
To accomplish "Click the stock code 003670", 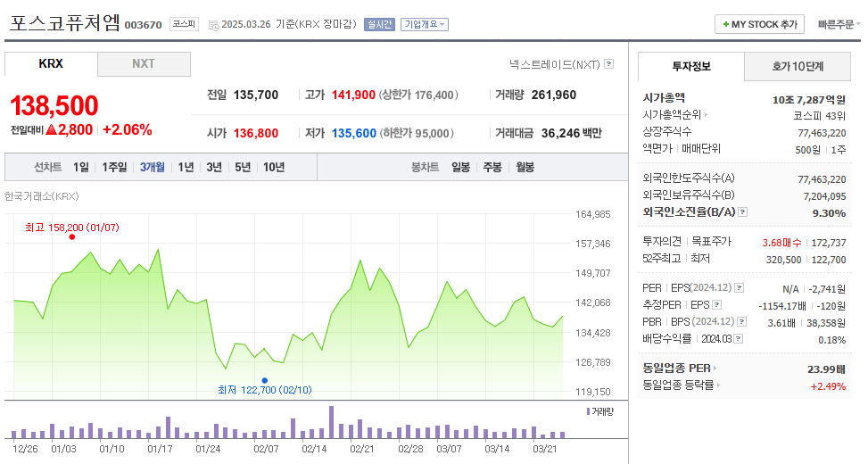I will (x=144, y=25).
